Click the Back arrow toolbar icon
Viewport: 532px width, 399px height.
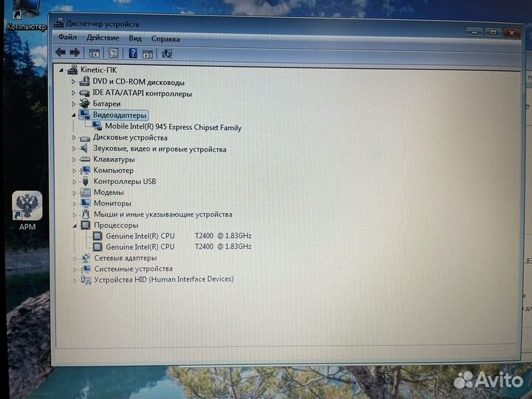pyautogui.click(x=61, y=52)
